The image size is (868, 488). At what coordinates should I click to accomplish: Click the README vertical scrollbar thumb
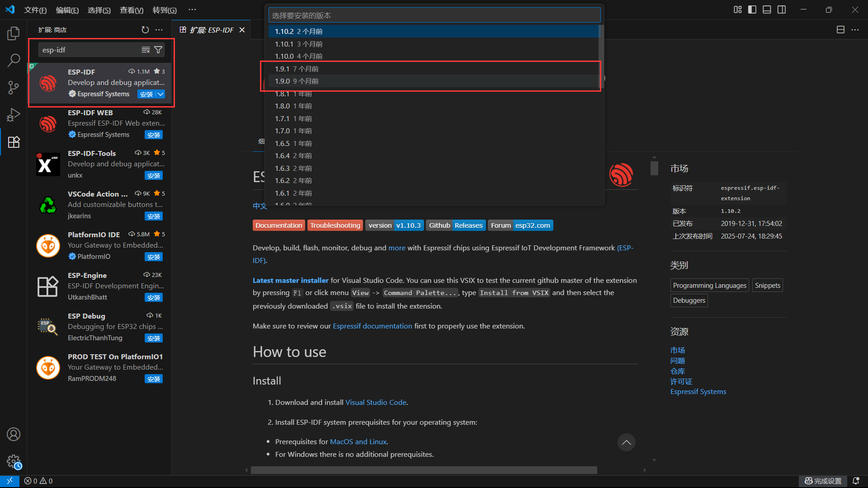click(x=654, y=168)
